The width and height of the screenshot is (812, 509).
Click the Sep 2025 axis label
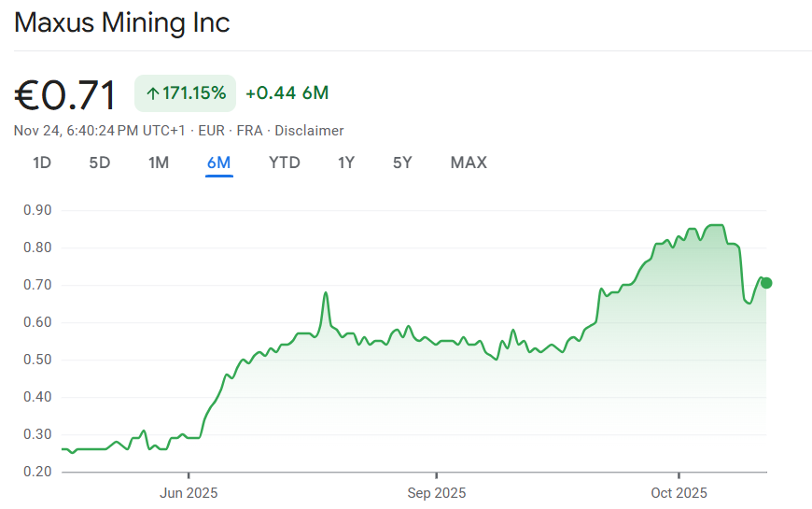click(x=436, y=492)
